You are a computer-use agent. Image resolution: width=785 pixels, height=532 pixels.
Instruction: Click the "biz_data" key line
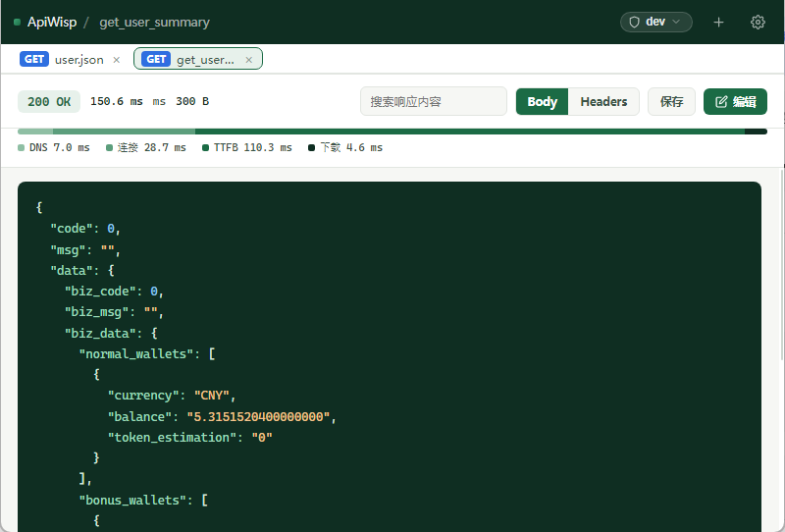(x=111, y=333)
